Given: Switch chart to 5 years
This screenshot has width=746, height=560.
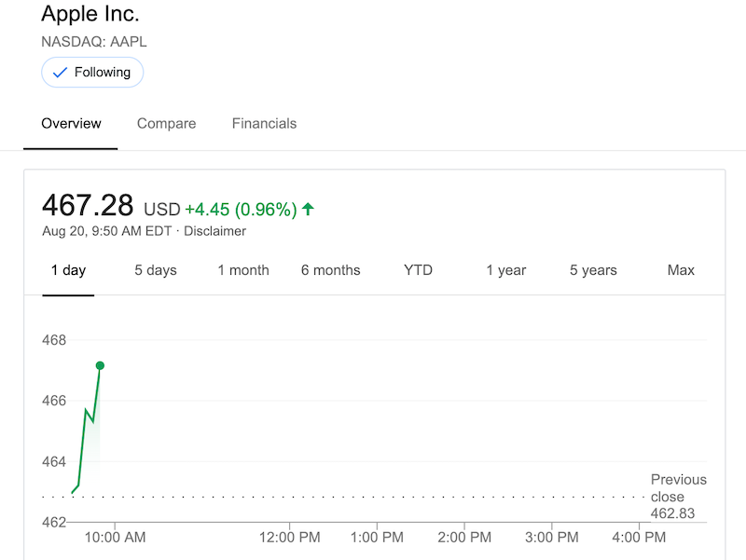Looking at the screenshot, I should tap(593, 270).
